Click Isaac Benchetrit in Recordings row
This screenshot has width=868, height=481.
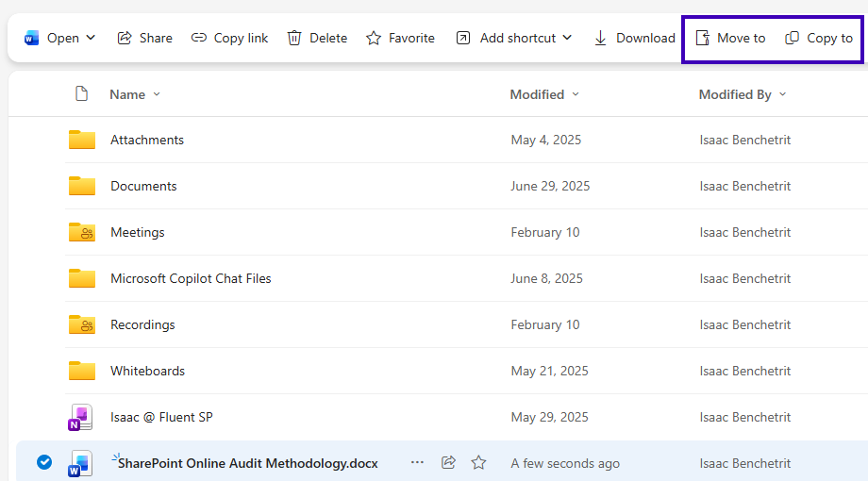745,324
